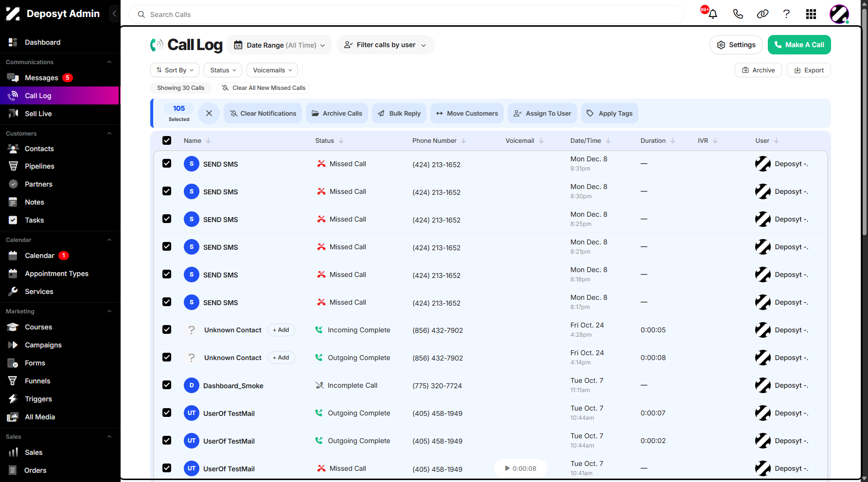This screenshot has width=868, height=482.
Task: Click Bulk Reply action
Action: tap(399, 113)
